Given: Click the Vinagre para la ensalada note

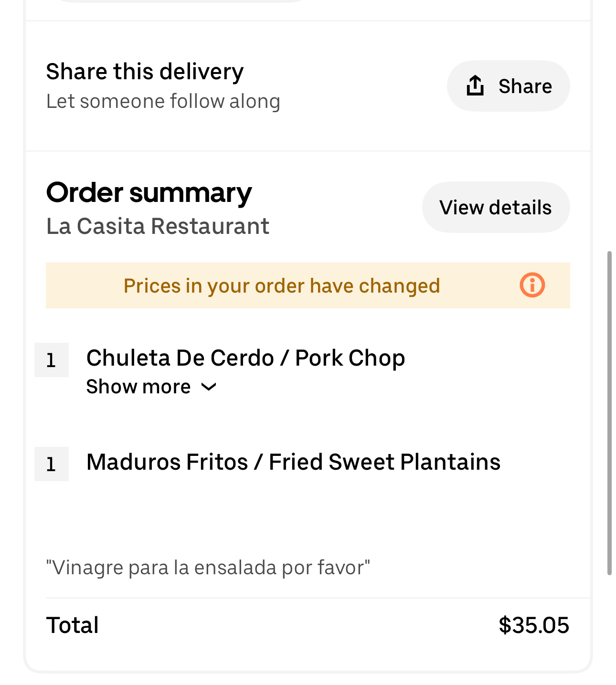Looking at the screenshot, I should [x=208, y=568].
